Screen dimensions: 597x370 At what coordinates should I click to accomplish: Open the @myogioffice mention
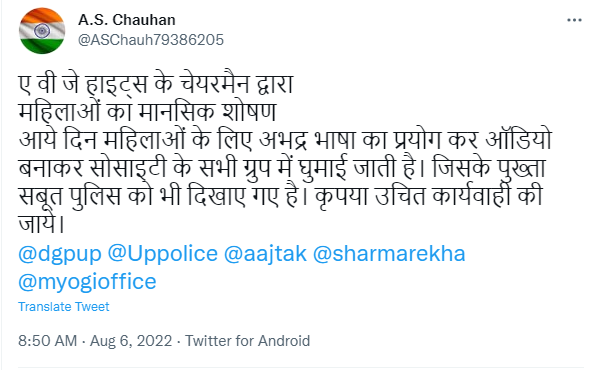(87, 282)
